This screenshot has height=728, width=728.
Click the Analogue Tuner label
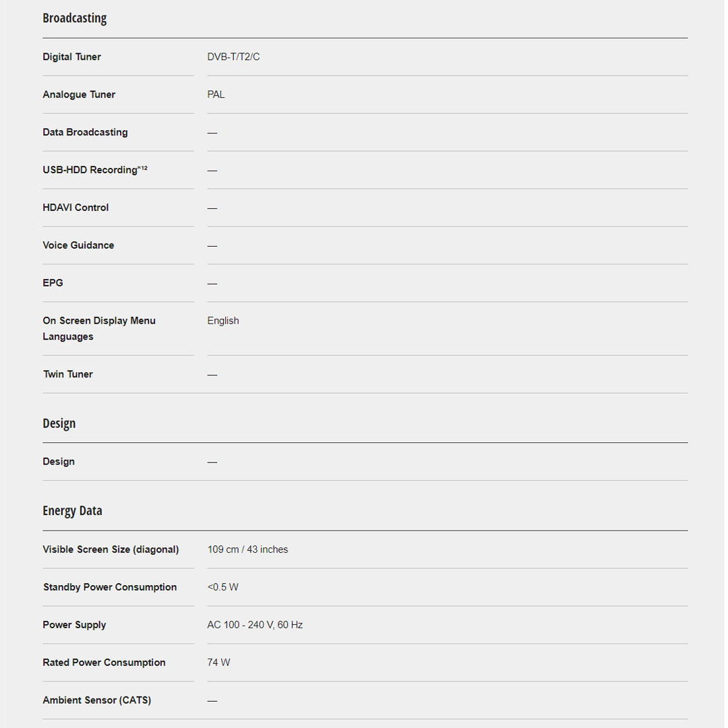(x=79, y=95)
